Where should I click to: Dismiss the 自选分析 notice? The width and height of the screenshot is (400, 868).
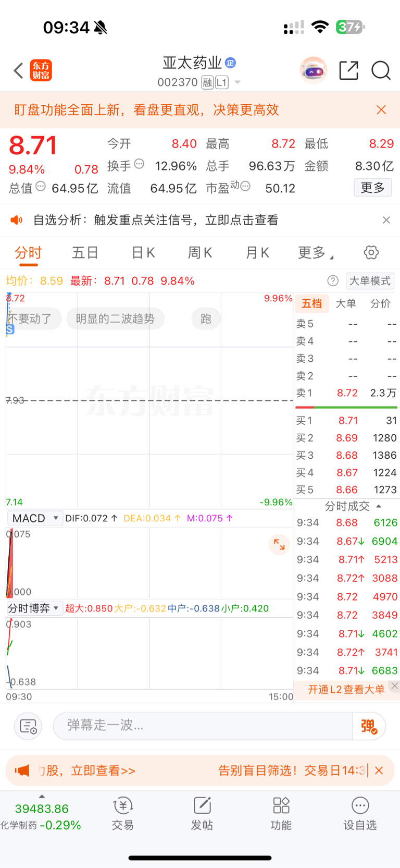386,220
